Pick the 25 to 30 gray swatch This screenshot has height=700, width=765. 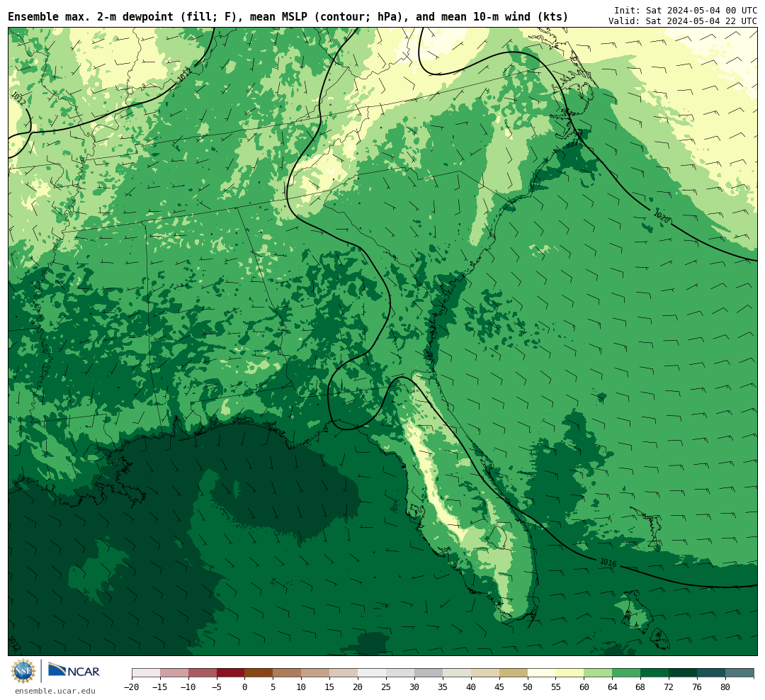(400, 673)
